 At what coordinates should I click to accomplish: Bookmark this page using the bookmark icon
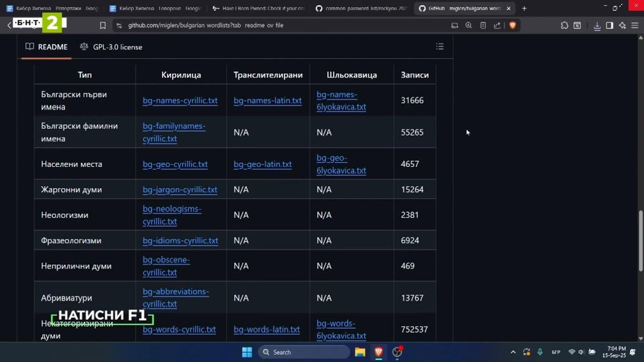click(x=103, y=25)
